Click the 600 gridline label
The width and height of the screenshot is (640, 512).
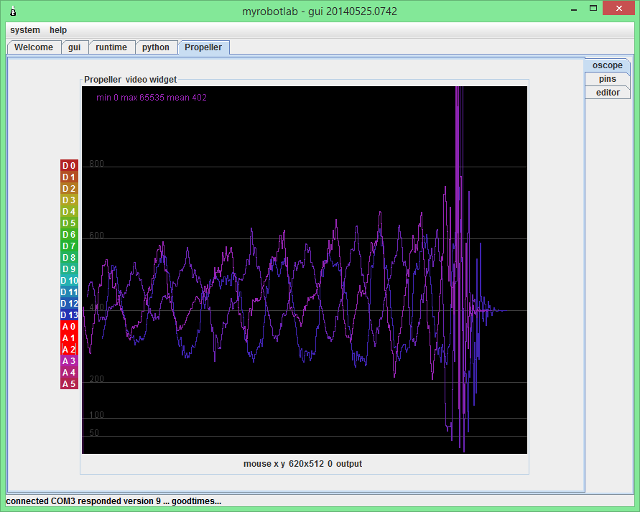pos(97,236)
